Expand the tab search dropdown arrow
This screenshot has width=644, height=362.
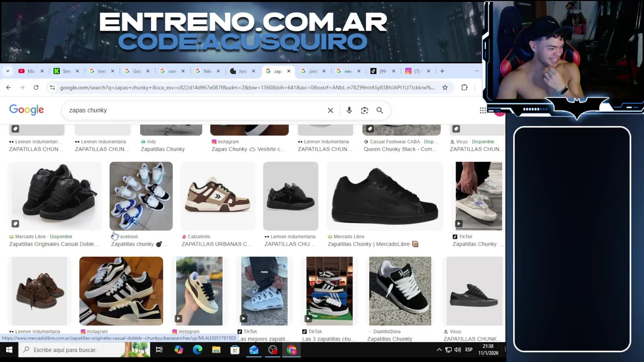[8, 71]
